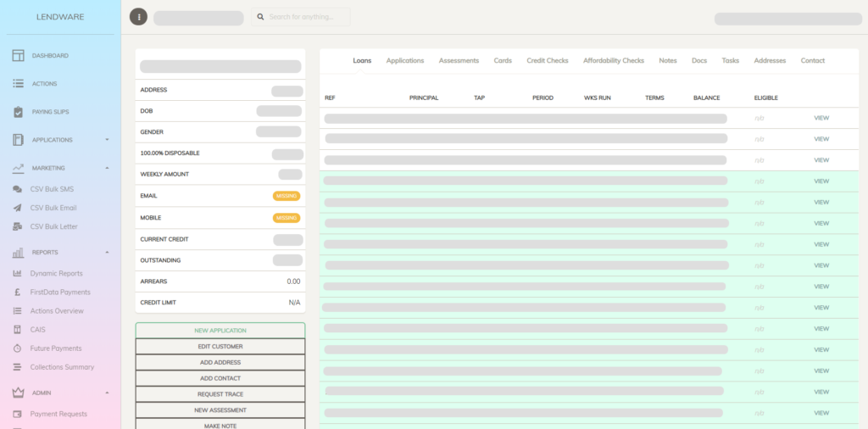This screenshot has width=868, height=429.
Task: Click the REQUEST TRACE button
Action: pos(220,395)
